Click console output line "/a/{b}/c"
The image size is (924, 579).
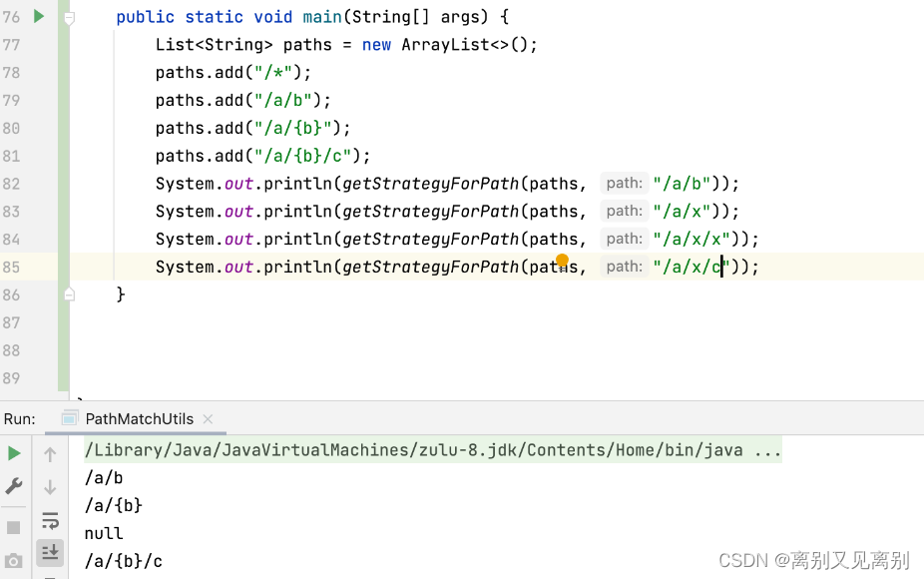[123, 561]
